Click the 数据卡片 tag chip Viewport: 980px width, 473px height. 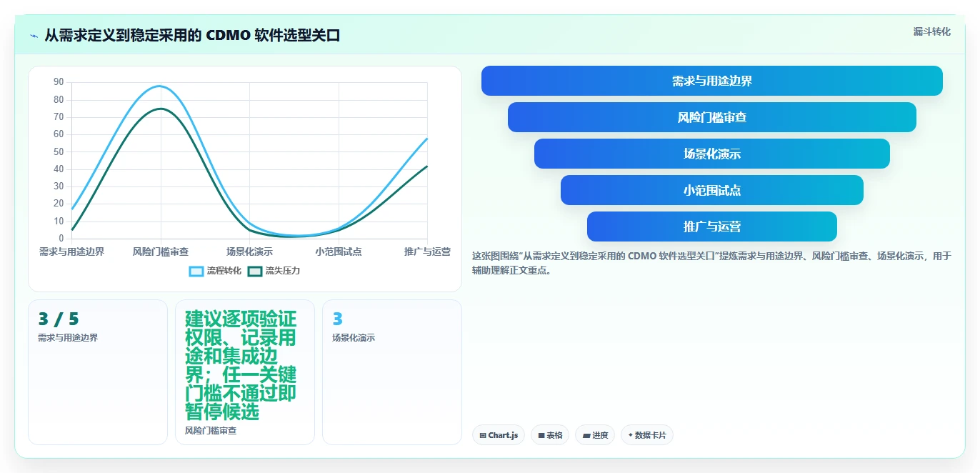point(647,435)
